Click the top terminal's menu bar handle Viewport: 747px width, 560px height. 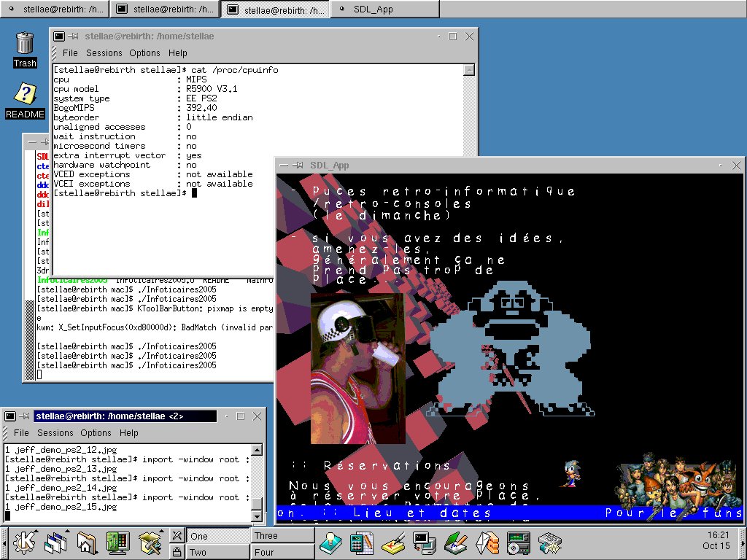pyautogui.click(x=55, y=52)
